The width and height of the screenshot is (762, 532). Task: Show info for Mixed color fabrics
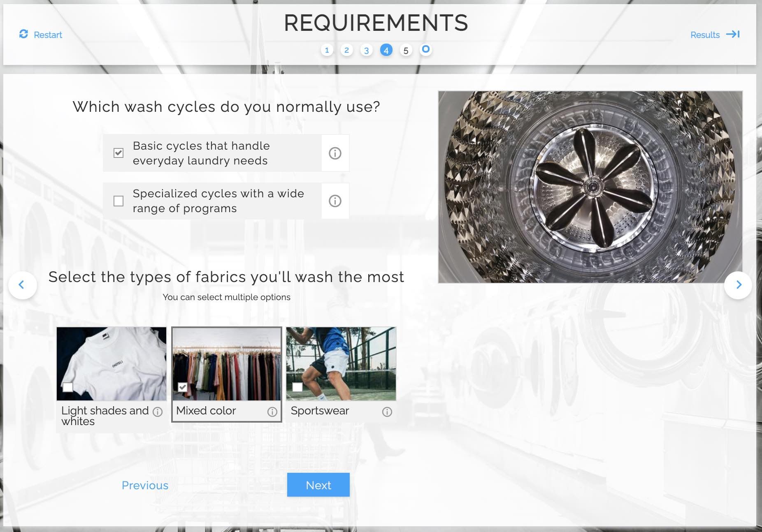(x=272, y=412)
